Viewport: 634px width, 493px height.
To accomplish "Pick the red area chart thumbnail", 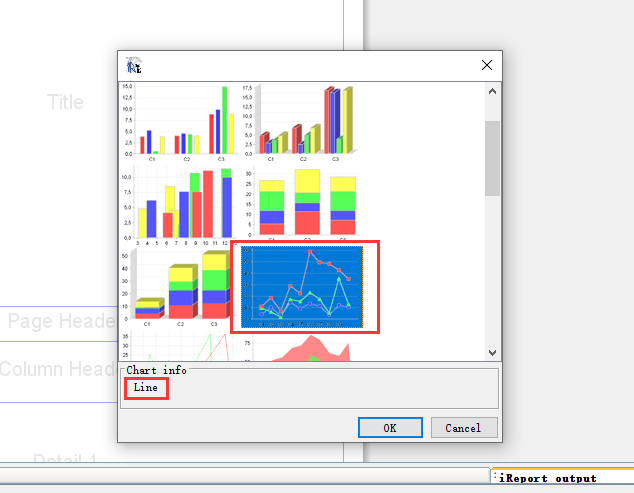I will click(301, 347).
